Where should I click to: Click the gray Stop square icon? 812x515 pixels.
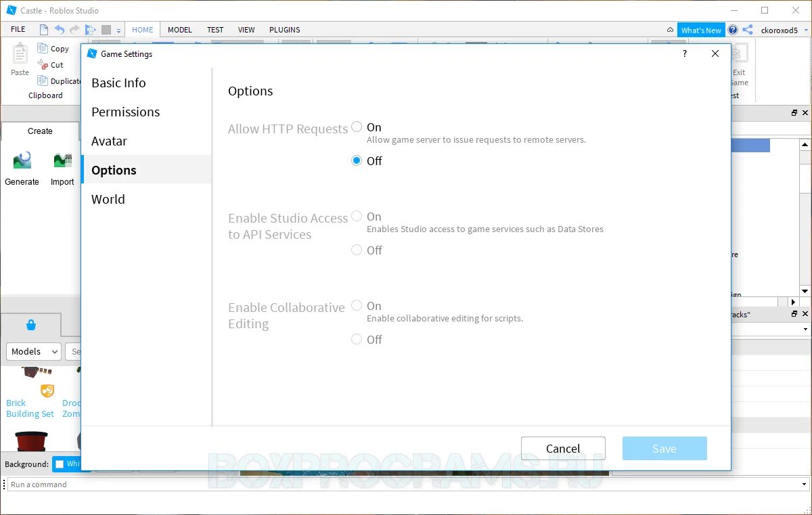pyautogui.click(x=106, y=30)
